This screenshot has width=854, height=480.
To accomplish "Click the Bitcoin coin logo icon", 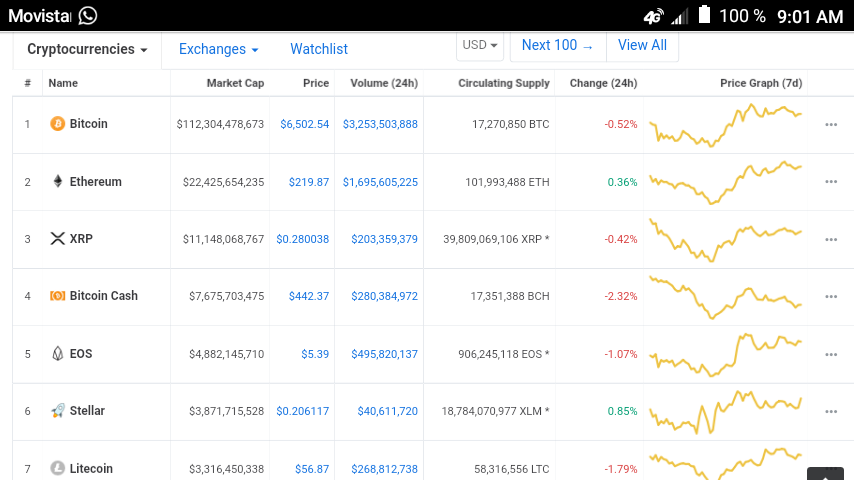I will coord(57,124).
